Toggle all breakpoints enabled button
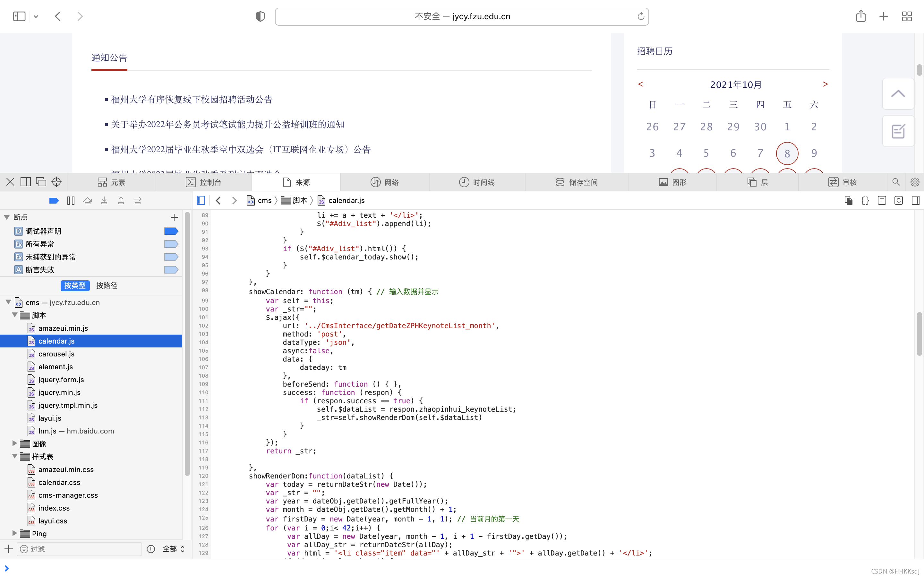This screenshot has width=924, height=578. click(x=54, y=201)
